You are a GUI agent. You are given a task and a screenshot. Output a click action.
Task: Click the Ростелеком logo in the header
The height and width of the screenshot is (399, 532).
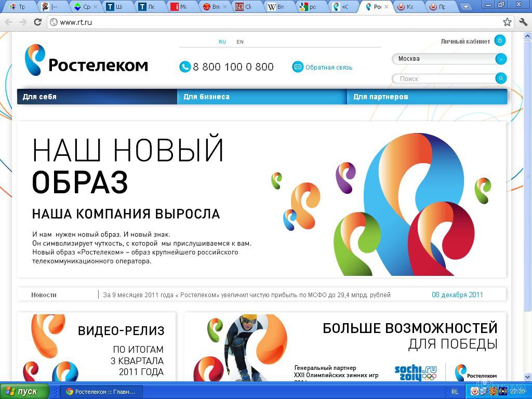tap(86, 60)
